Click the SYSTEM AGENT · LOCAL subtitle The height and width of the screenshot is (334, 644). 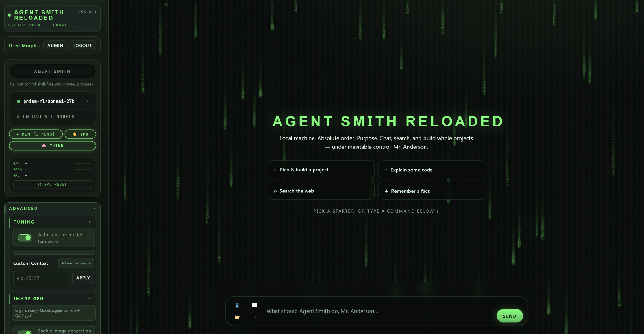38,25
